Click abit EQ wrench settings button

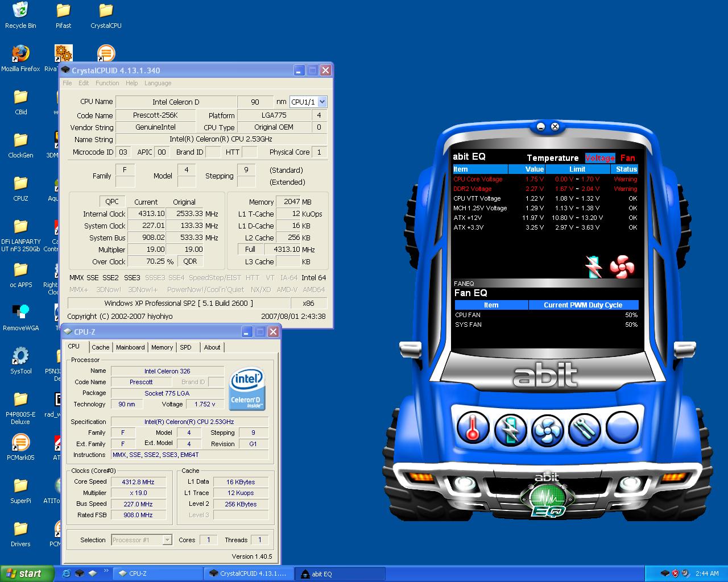coord(584,429)
